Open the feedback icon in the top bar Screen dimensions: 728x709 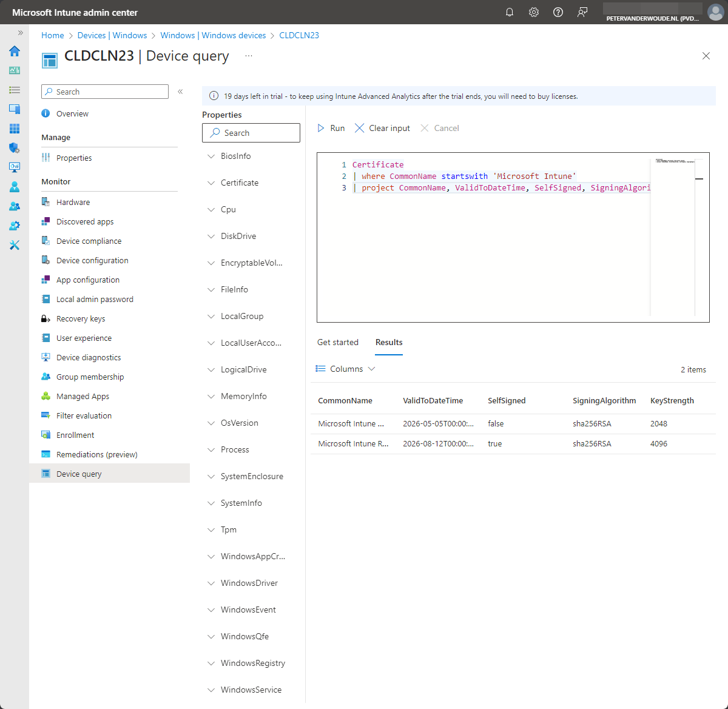pos(582,12)
